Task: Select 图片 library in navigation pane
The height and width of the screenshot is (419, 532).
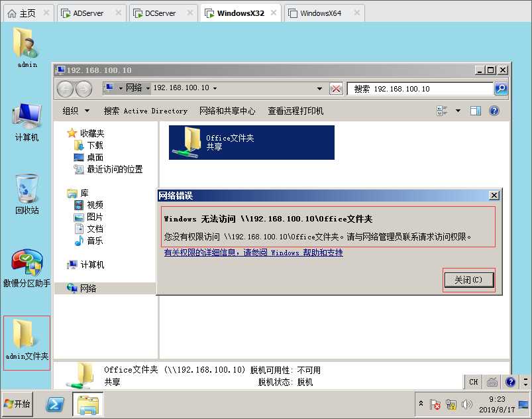Action: coord(89,217)
